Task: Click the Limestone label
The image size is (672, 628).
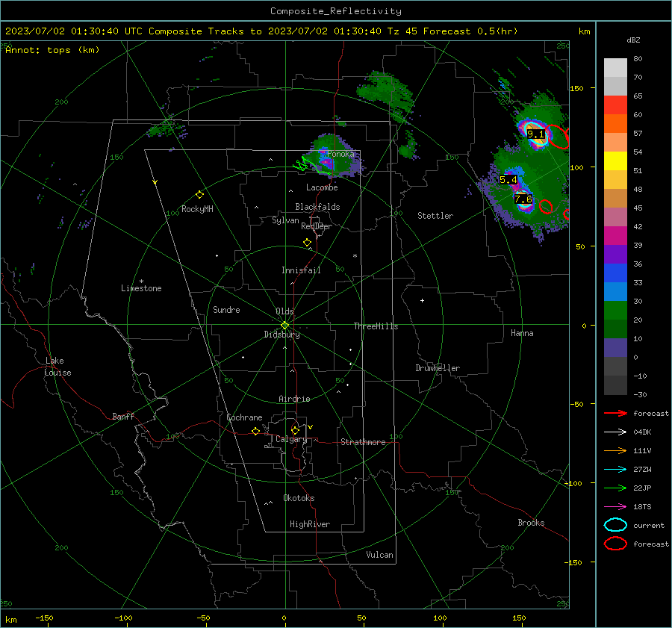Action: coord(141,288)
